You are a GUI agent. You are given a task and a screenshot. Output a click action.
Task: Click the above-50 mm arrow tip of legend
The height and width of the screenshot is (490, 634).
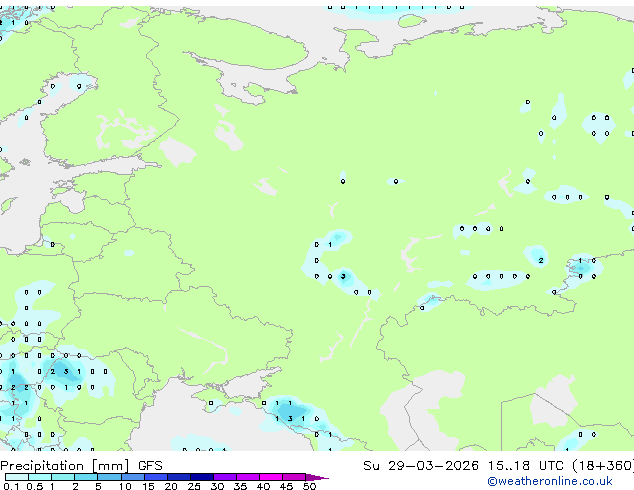click(x=317, y=477)
